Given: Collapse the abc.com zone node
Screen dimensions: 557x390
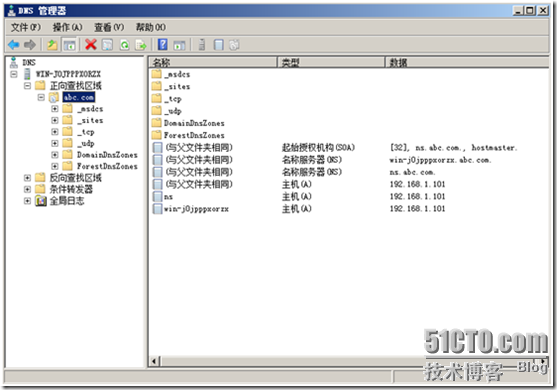Looking at the screenshot, I should (41, 97).
